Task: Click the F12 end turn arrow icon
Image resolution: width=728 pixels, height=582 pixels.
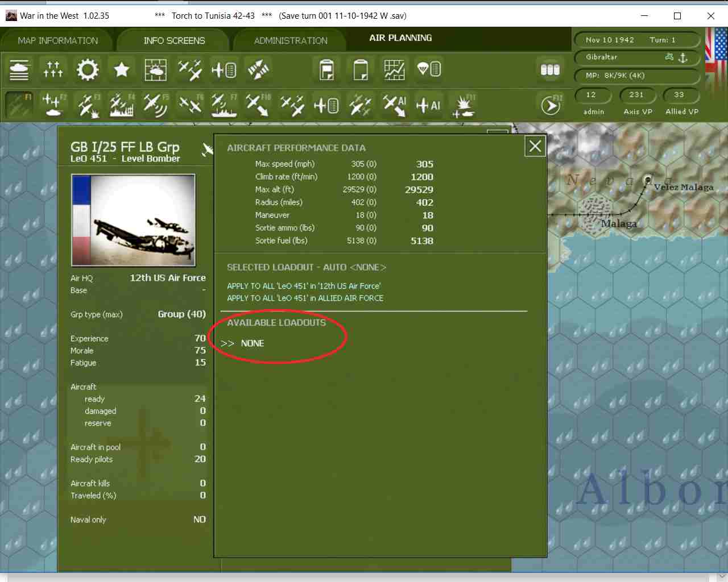Action: pos(551,105)
